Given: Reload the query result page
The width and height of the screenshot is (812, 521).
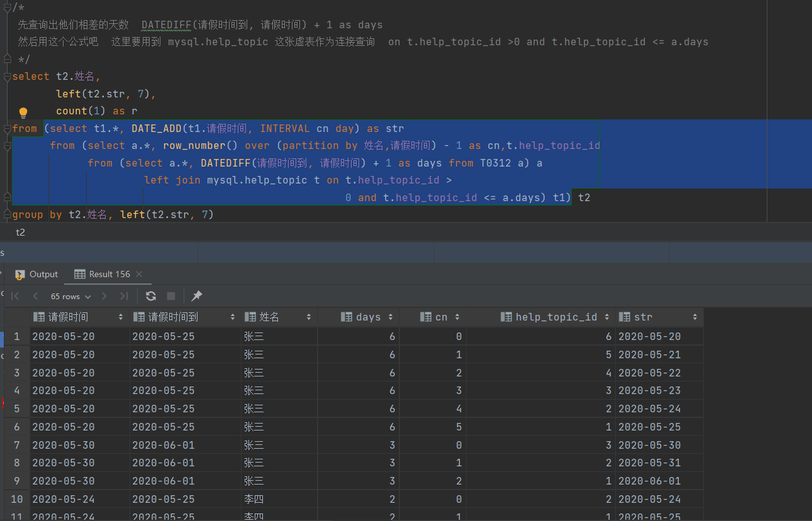Looking at the screenshot, I should coord(151,296).
